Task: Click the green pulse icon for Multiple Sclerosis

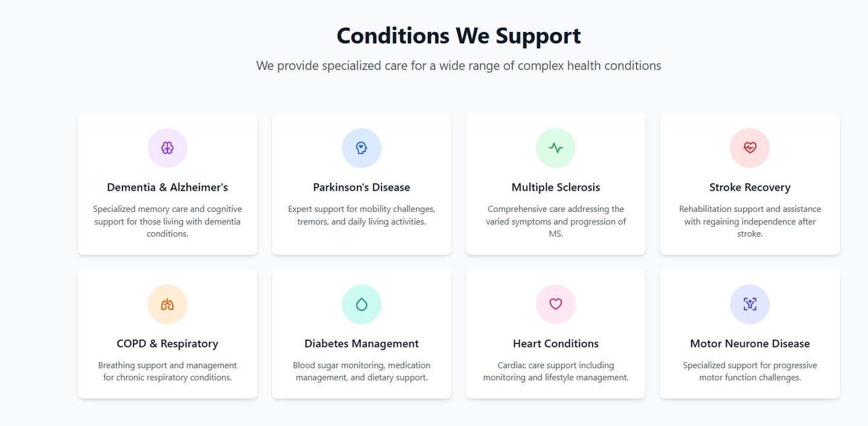Action: click(556, 148)
